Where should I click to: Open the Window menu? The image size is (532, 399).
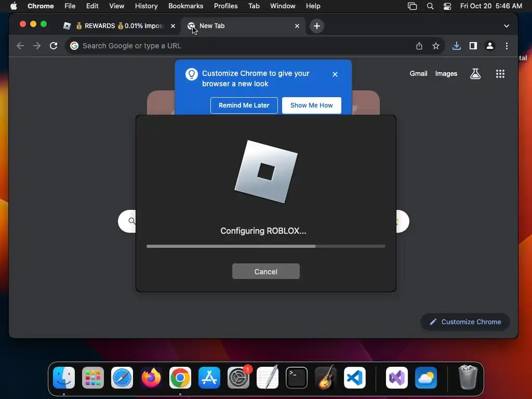[283, 6]
